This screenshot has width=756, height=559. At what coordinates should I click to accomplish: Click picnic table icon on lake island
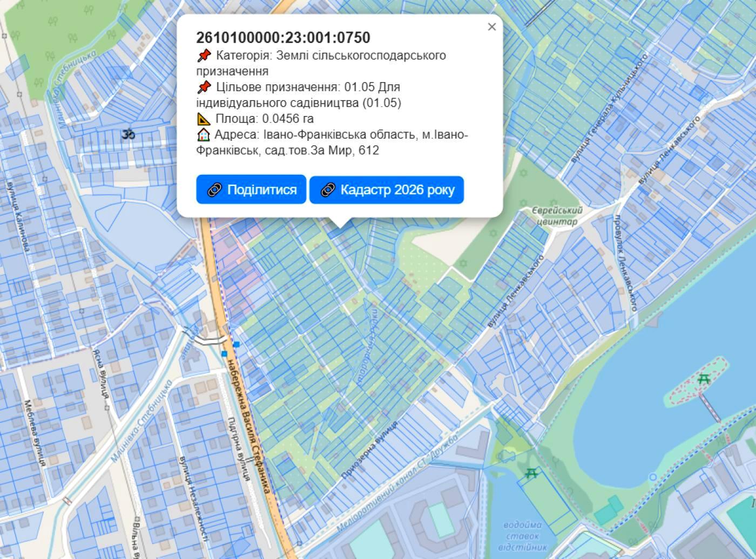point(703,379)
